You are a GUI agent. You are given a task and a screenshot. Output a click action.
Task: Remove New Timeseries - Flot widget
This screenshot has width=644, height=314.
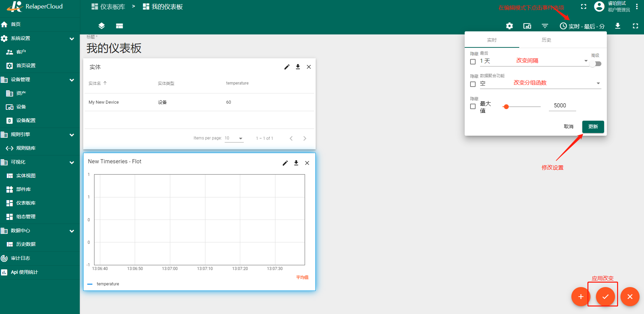tap(307, 163)
